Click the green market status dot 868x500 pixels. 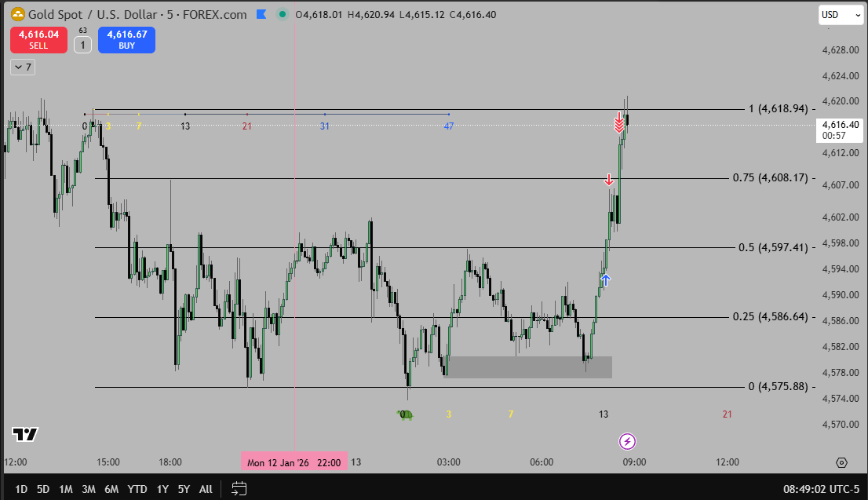click(x=283, y=14)
